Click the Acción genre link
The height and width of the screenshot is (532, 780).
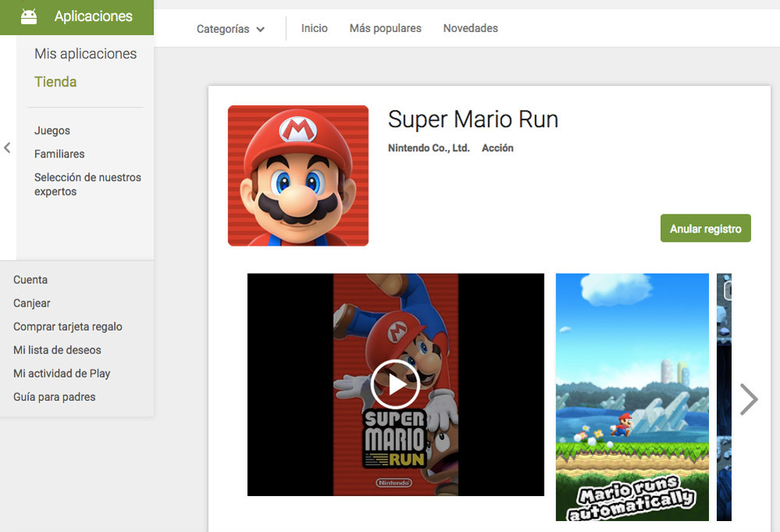point(498,148)
